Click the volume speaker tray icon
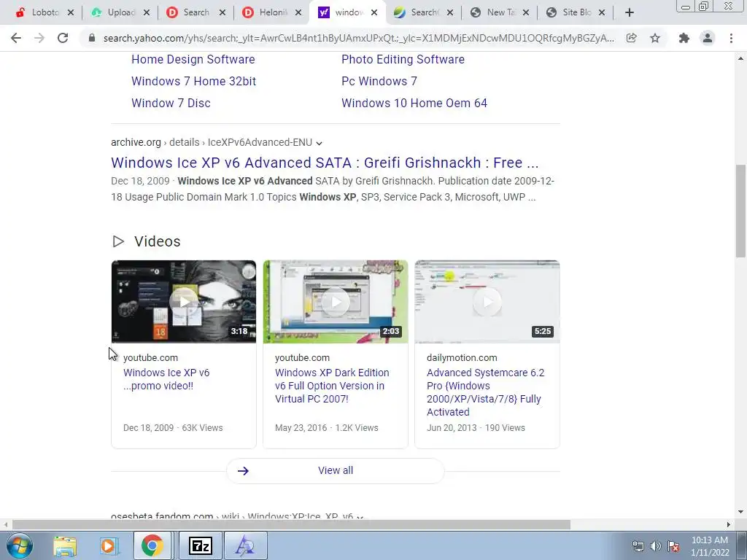747x560 pixels. point(656,546)
